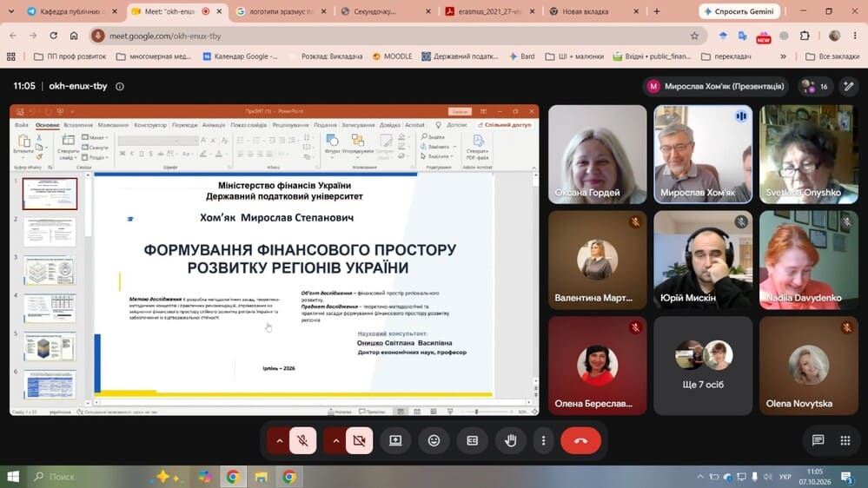Show meeting details info icon
This screenshot has width=868, height=488.
[x=120, y=86]
